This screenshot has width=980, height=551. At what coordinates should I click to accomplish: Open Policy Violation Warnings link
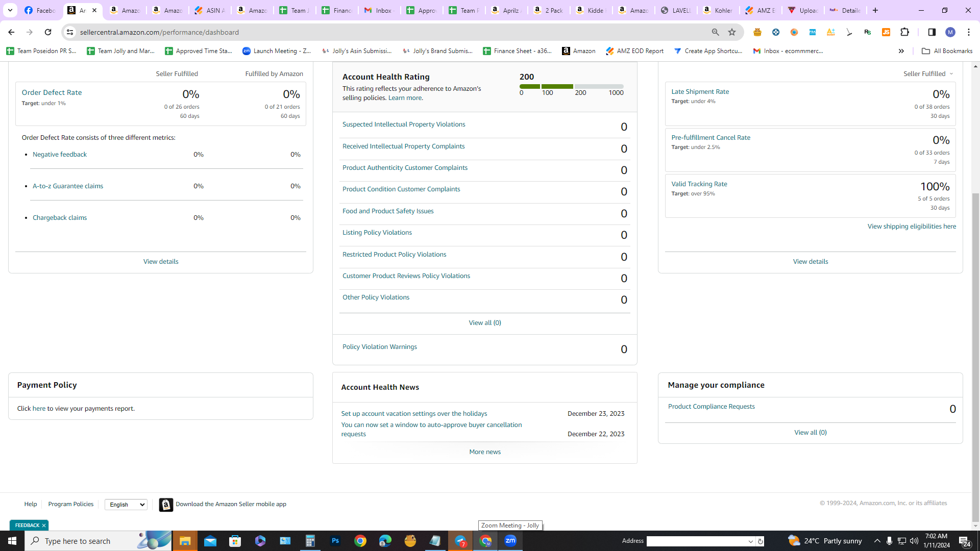380,347
